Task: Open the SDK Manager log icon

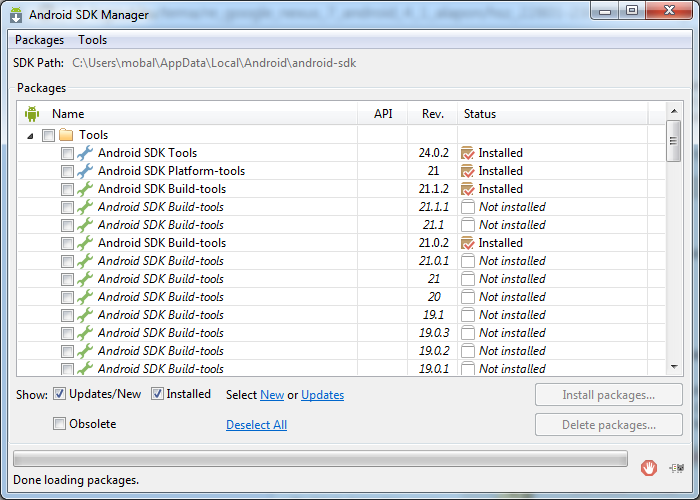Action: (677, 468)
